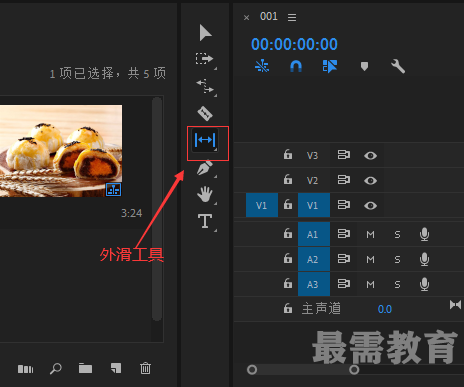
Task: Toggle lock on track V1
Action: click(288, 205)
